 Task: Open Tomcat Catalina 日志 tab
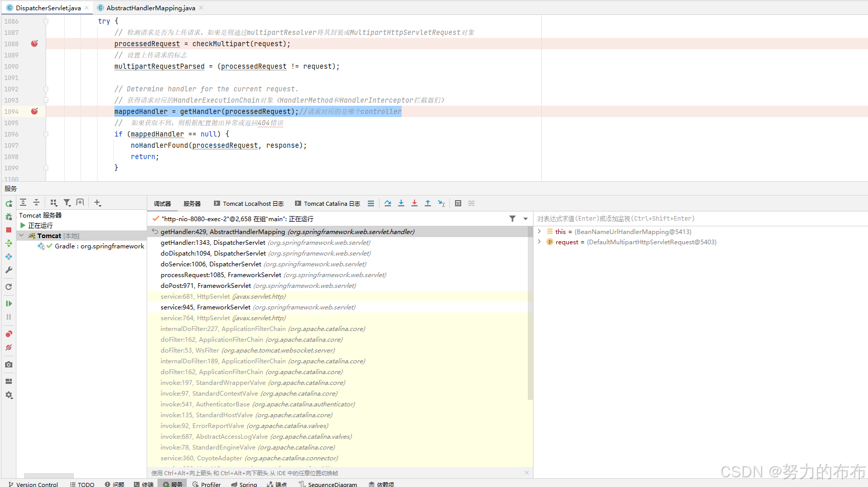point(328,204)
